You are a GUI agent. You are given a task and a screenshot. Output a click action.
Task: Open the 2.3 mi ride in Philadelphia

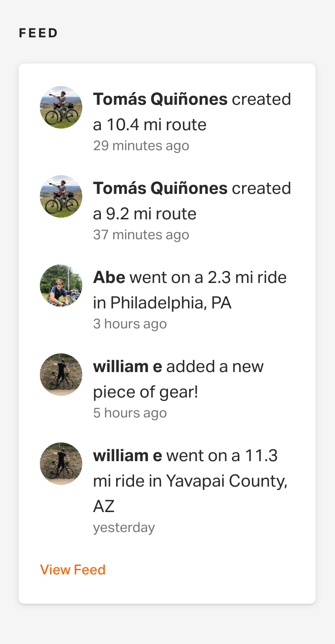[x=190, y=290]
